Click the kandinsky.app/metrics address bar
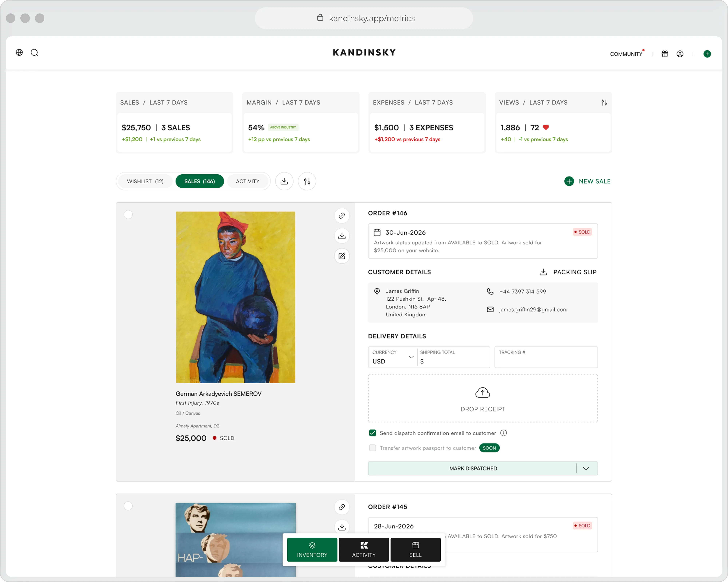Screen dimensions: 728x582 (364, 18)
